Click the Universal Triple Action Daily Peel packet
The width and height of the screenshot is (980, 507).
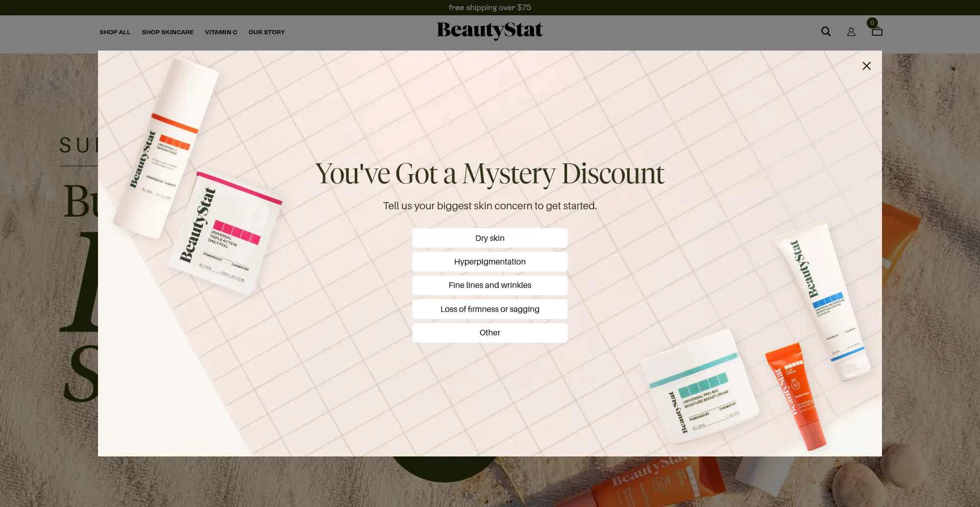click(x=225, y=232)
